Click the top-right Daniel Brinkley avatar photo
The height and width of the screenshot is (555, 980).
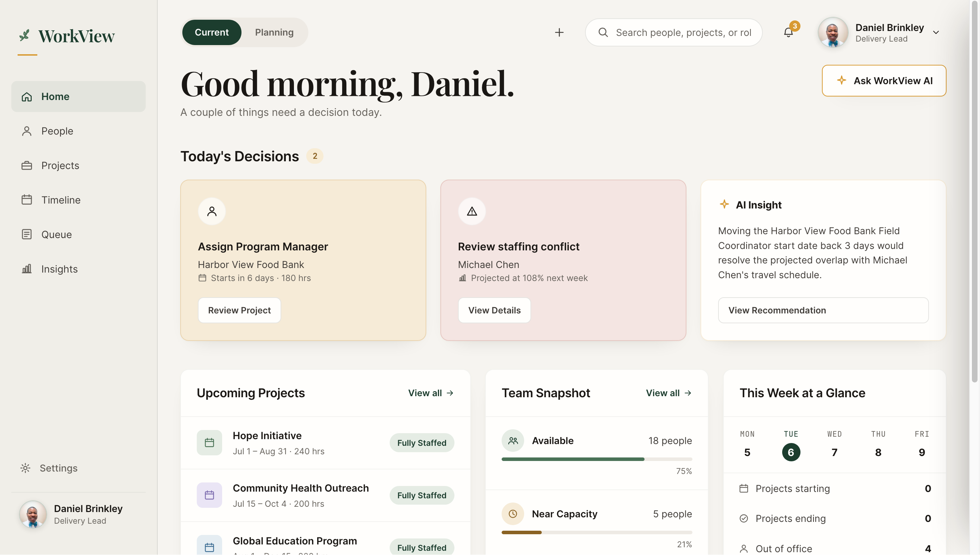[x=833, y=32]
